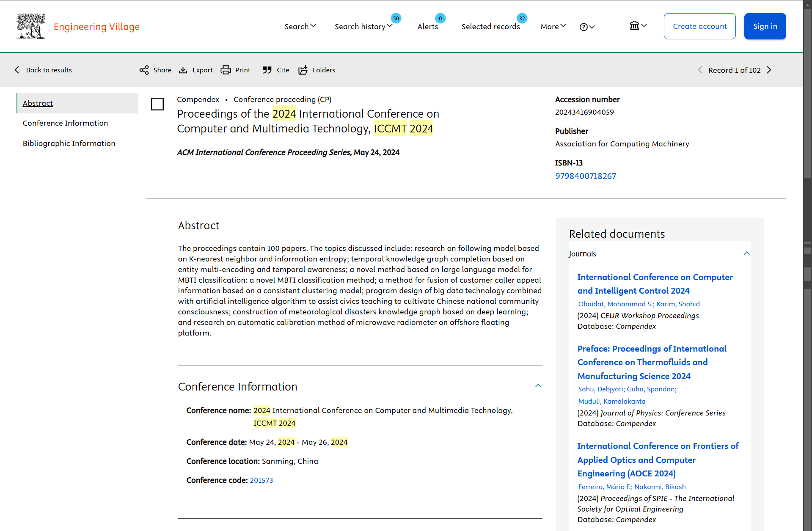Image resolution: width=812 pixels, height=531 pixels.
Task: Open ISBN-13 link 9798400718267
Action: [586, 176]
